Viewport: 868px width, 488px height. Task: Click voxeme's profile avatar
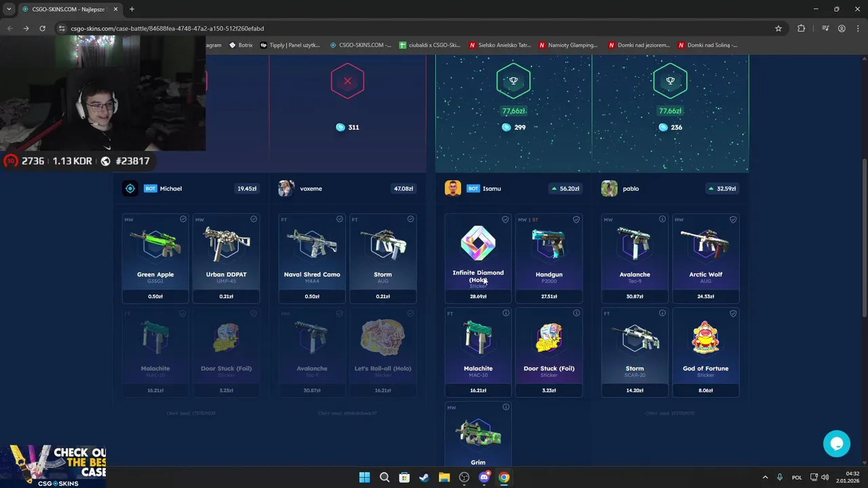click(x=286, y=188)
